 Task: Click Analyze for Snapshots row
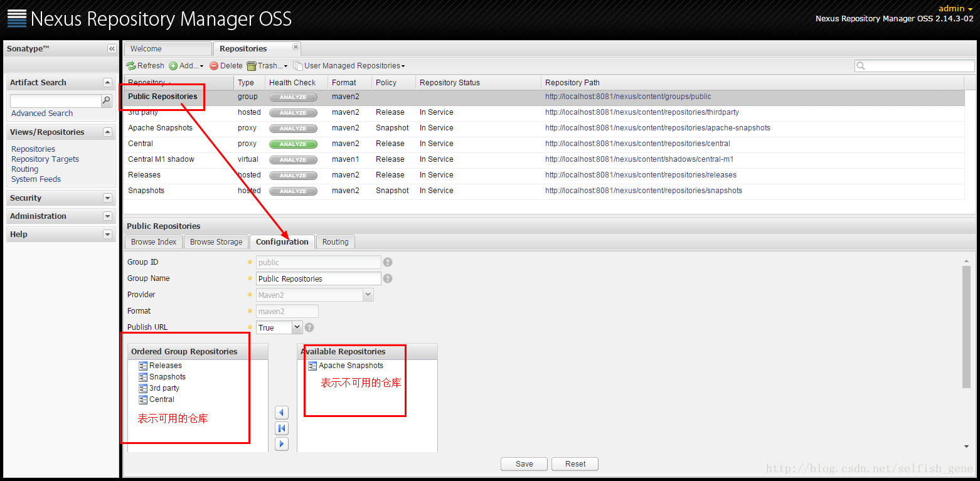pos(293,191)
